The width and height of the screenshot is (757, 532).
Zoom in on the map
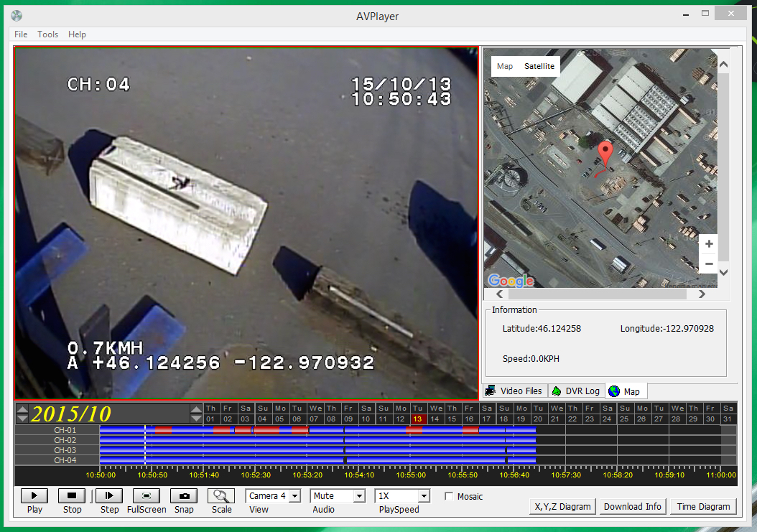709,245
